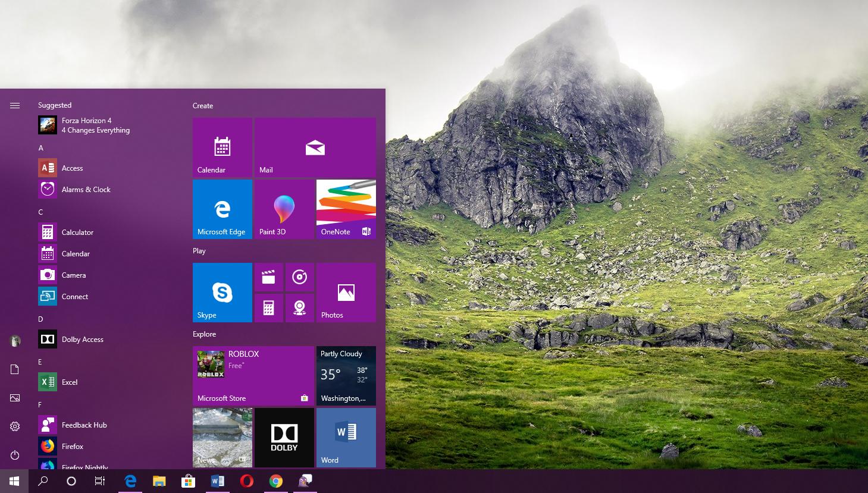Open the OneNote tile
Image resolution: width=868 pixels, height=493 pixels.
pos(346,209)
